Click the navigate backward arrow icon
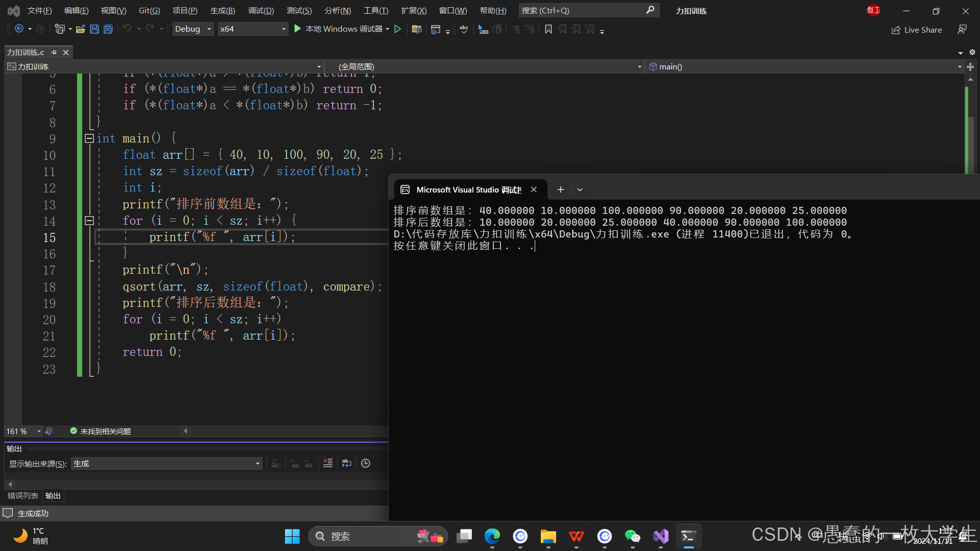This screenshot has width=980, height=551. pyautogui.click(x=19, y=29)
